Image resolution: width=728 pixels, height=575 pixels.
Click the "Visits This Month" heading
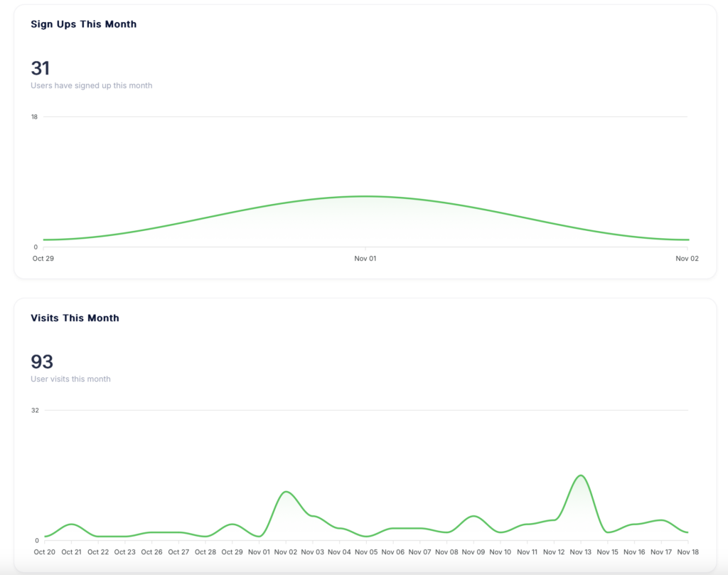[x=75, y=318]
